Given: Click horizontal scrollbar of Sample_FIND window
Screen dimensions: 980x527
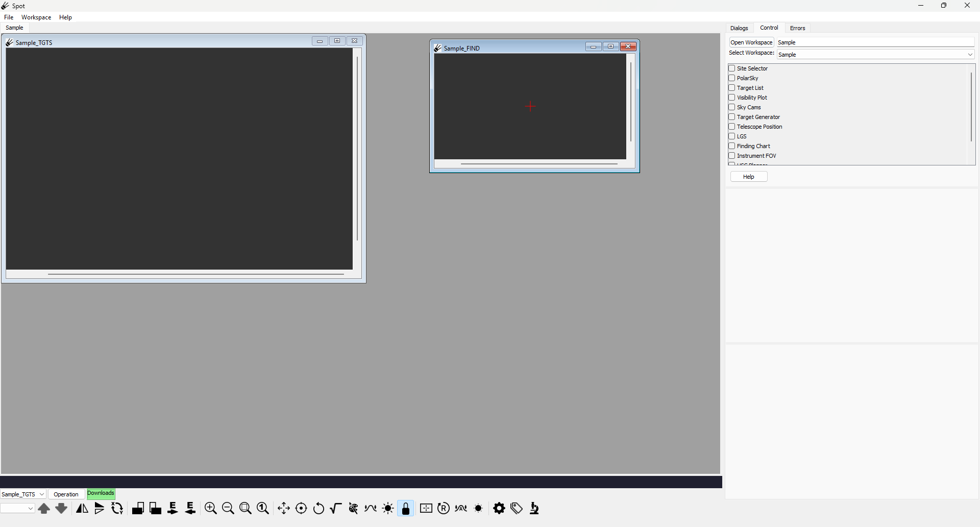Looking at the screenshot, I should click(x=539, y=164).
